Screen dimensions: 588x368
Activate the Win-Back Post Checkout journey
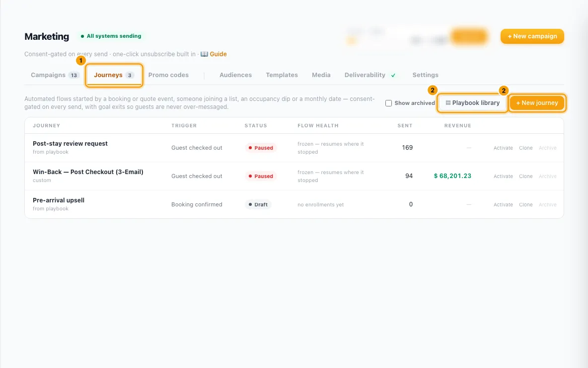503,176
